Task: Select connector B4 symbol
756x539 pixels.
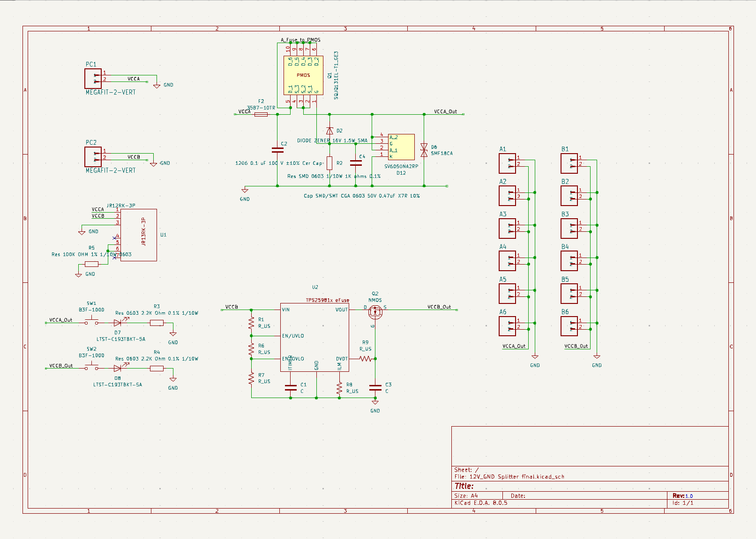Action: tap(569, 261)
